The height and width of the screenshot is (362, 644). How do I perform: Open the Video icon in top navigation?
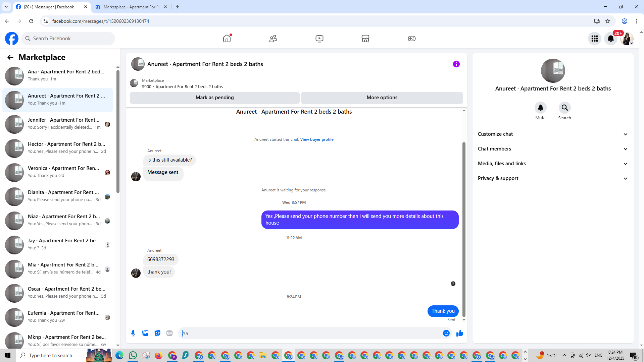319,39
